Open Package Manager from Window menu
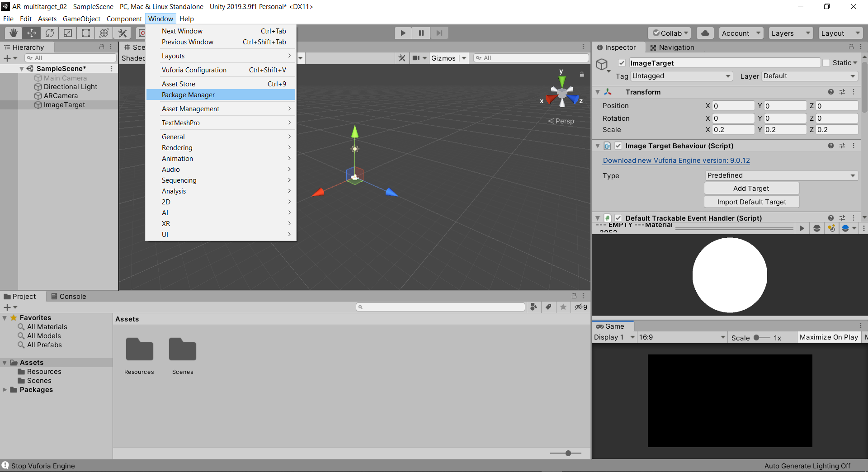The height and width of the screenshot is (472, 868). click(x=189, y=95)
